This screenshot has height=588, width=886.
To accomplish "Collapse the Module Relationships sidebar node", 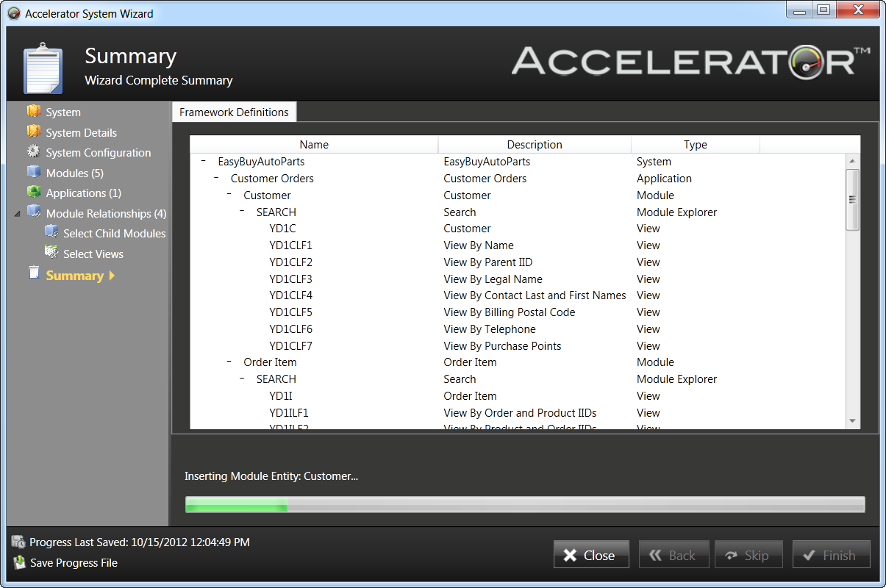I will 18,213.
